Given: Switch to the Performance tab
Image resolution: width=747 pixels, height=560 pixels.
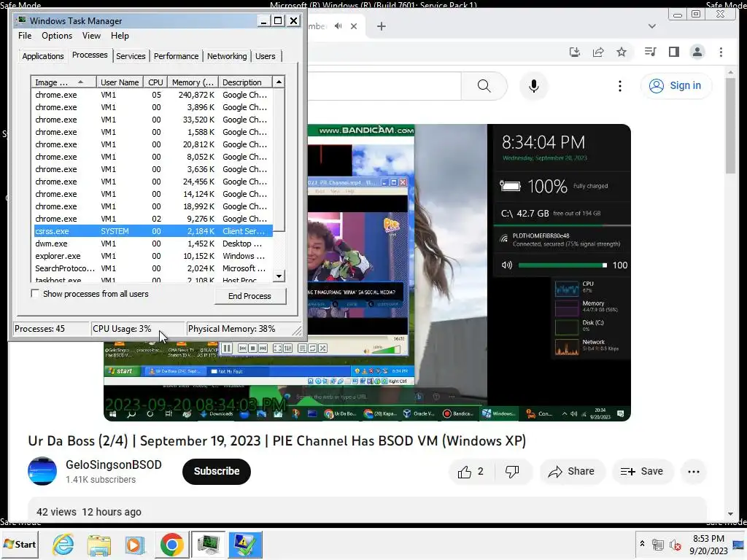Looking at the screenshot, I should tap(176, 56).
